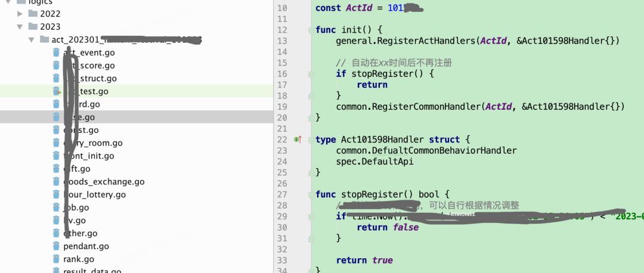644x273 pixels.
Task: Fold the if stopRegister block at line 16
Action: click(x=311, y=74)
